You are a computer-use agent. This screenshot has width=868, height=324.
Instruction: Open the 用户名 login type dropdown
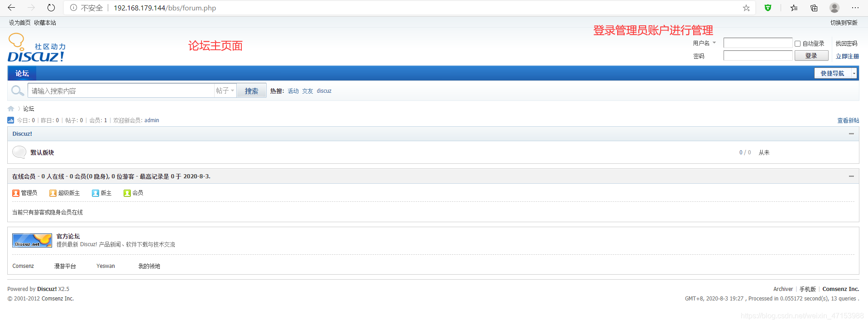704,43
